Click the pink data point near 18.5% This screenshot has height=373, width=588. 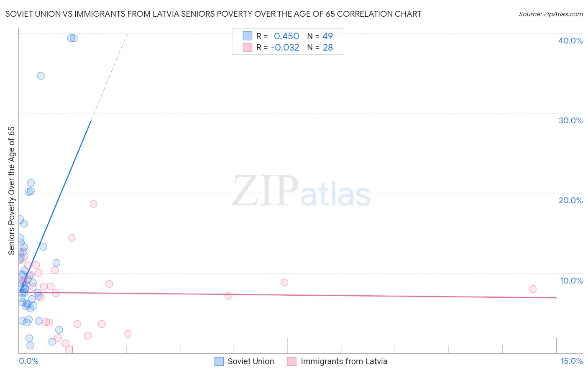(94, 204)
